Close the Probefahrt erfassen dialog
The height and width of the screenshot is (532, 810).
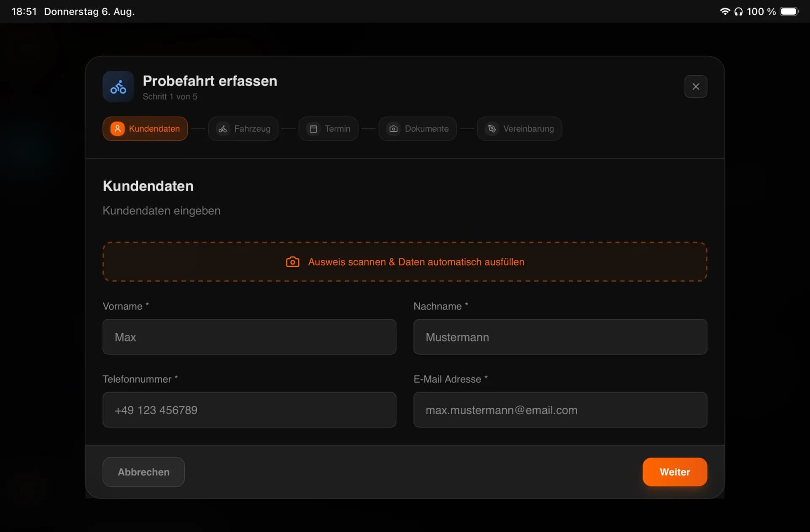coord(696,86)
